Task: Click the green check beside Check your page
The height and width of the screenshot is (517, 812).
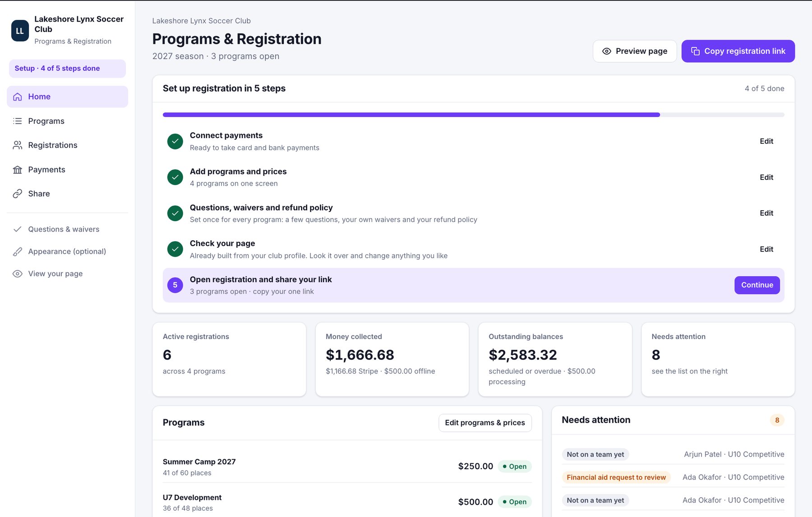Action: click(175, 249)
